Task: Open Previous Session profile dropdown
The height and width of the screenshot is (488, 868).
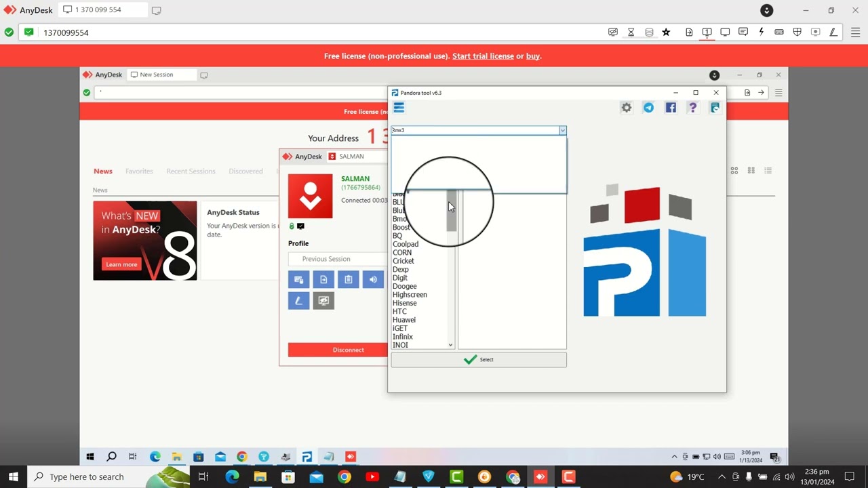Action: point(338,259)
